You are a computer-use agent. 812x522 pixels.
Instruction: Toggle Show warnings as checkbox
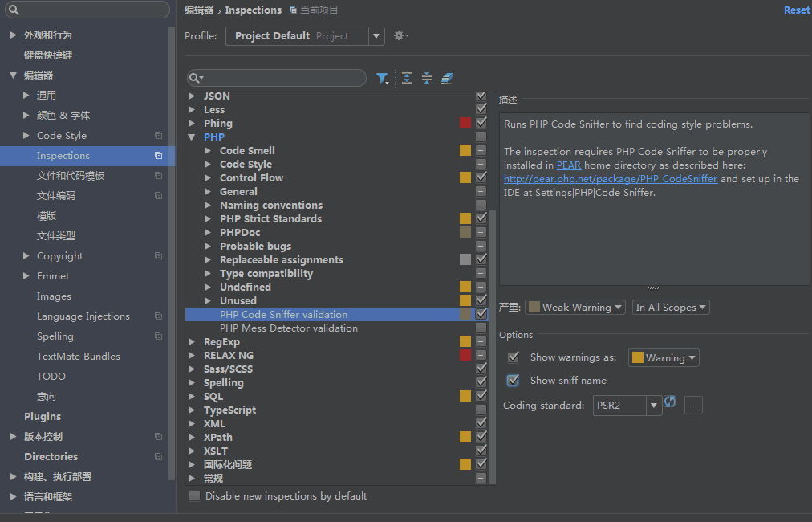514,357
